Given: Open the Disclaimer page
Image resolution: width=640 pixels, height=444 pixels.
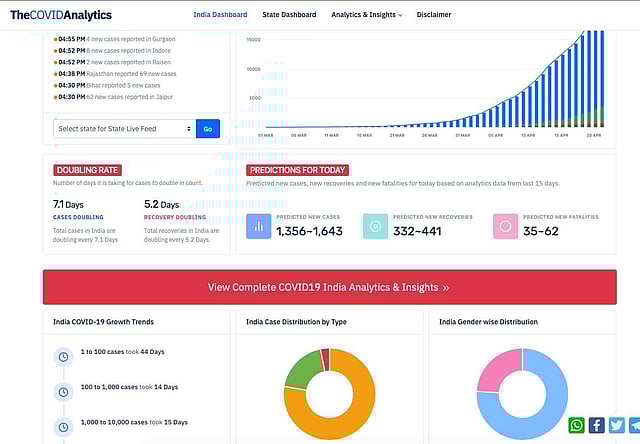Looking at the screenshot, I should [433, 15].
